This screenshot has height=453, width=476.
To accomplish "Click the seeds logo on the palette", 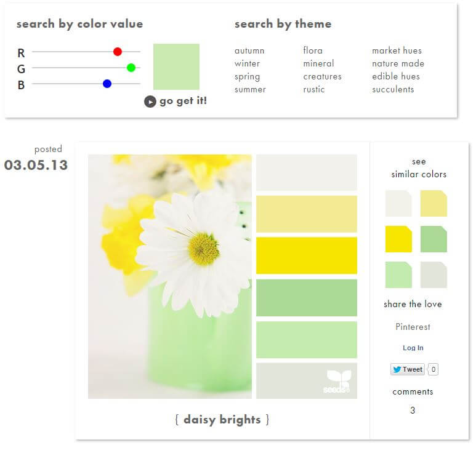I will coord(338,382).
